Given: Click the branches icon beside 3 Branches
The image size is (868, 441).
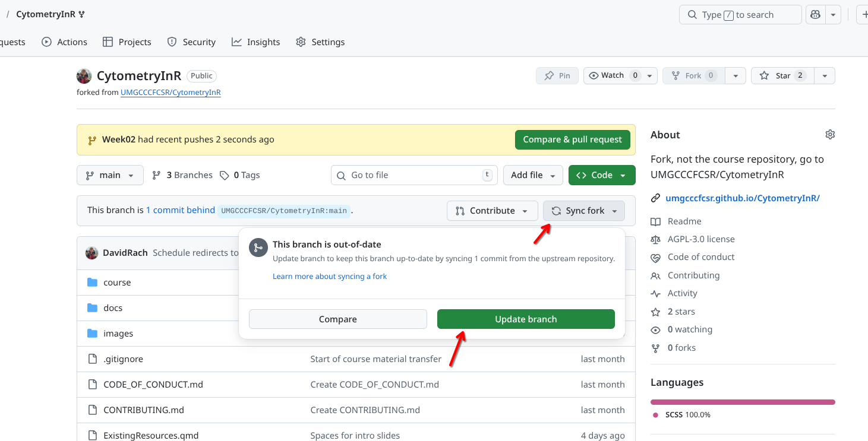Looking at the screenshot, I should [156, 175].
